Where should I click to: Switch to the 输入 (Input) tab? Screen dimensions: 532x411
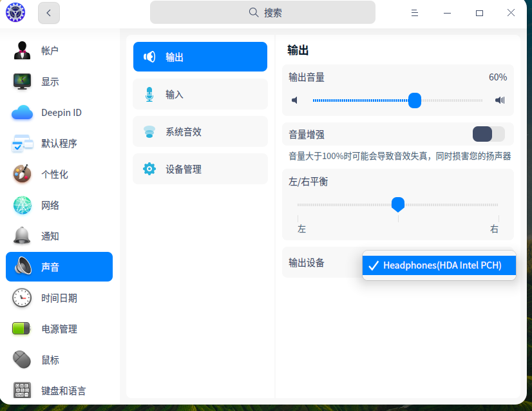[200, 93]
